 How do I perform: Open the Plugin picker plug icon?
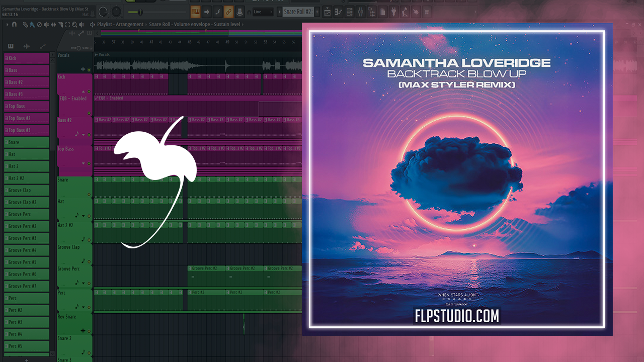[394, 12]
